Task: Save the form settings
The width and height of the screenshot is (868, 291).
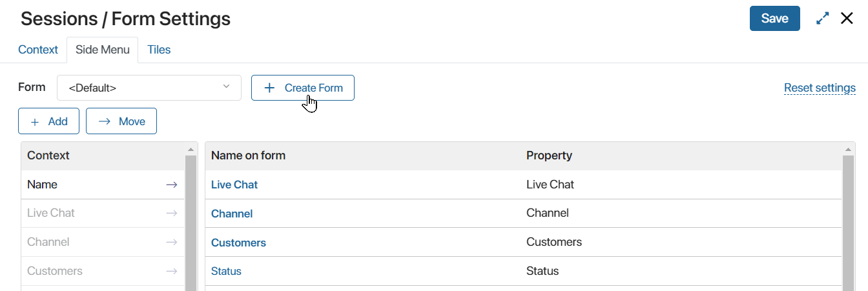Action: pyautogui.click(x=774, y=19)
